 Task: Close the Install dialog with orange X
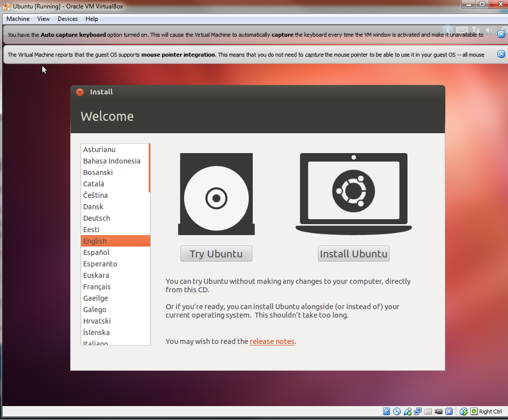click(x=80, y=92)
